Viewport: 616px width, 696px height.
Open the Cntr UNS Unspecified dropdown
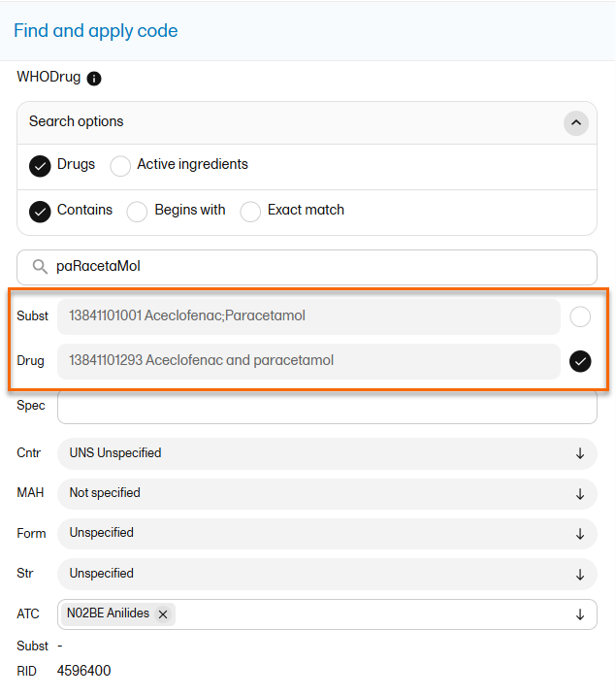point(580,453)
